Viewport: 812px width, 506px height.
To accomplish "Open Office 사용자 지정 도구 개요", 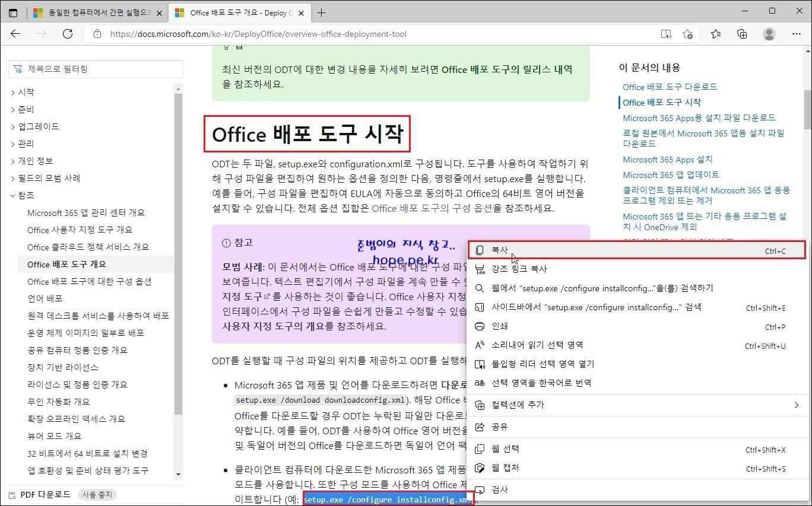I will (80, 230).
